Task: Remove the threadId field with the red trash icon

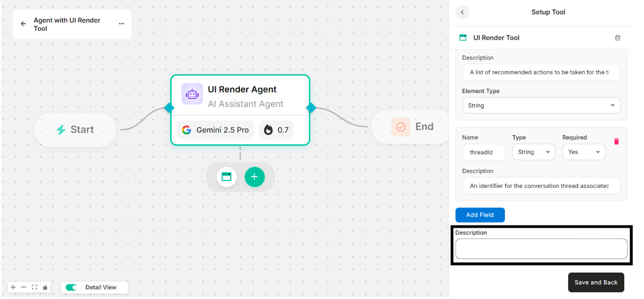Action: click(x=617, y=142)
